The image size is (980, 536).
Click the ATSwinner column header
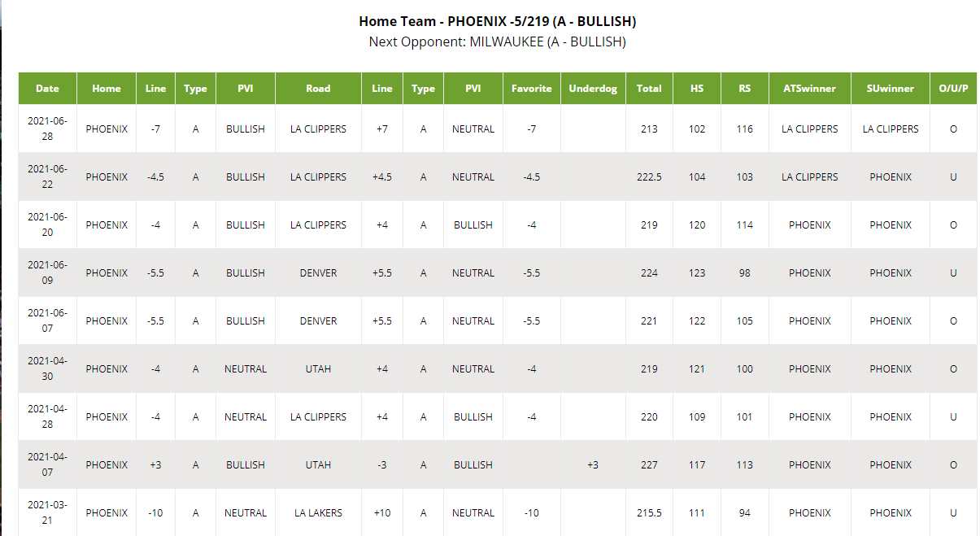[x=810, y=89]
